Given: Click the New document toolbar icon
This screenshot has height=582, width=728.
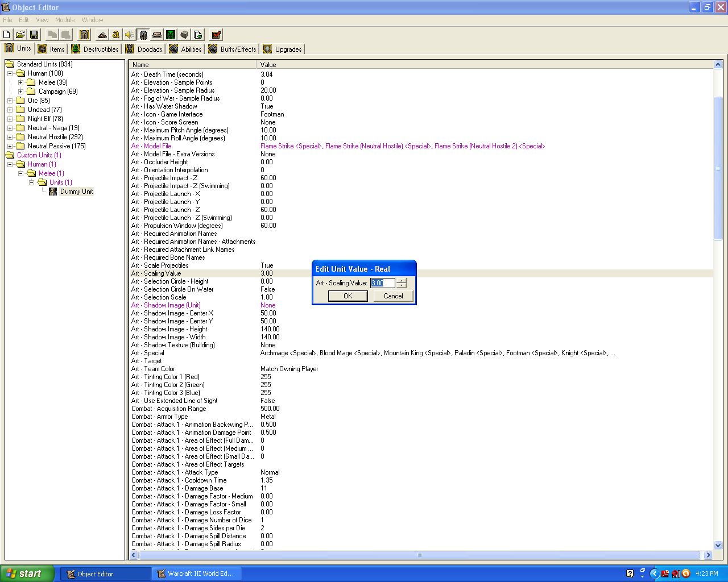Looking at the screenshot, I should 7,35.
